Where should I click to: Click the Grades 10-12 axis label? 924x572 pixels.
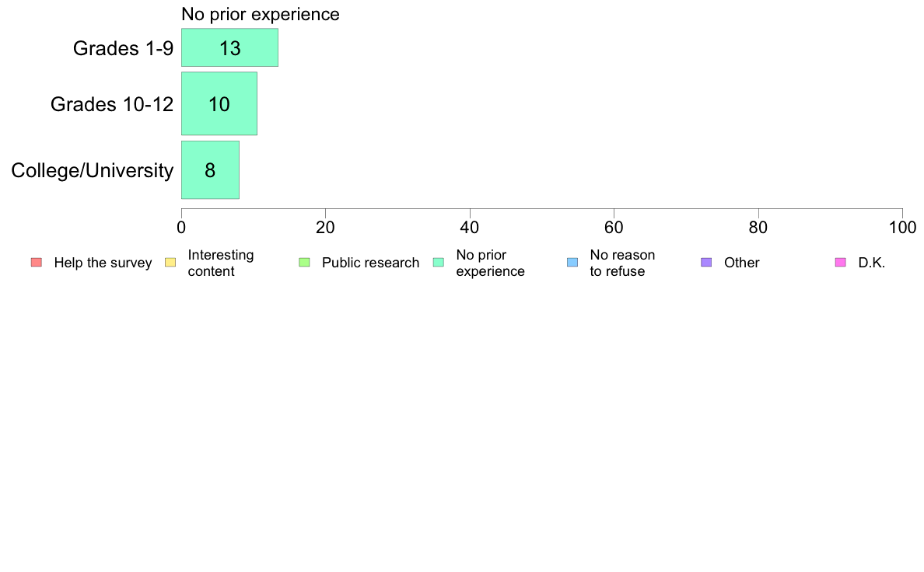click(x=112, y=104)
